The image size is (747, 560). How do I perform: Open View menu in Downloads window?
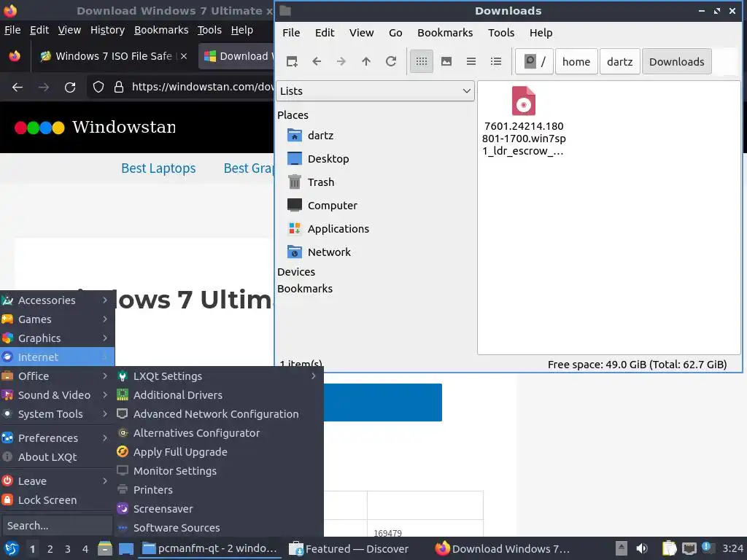361,33
